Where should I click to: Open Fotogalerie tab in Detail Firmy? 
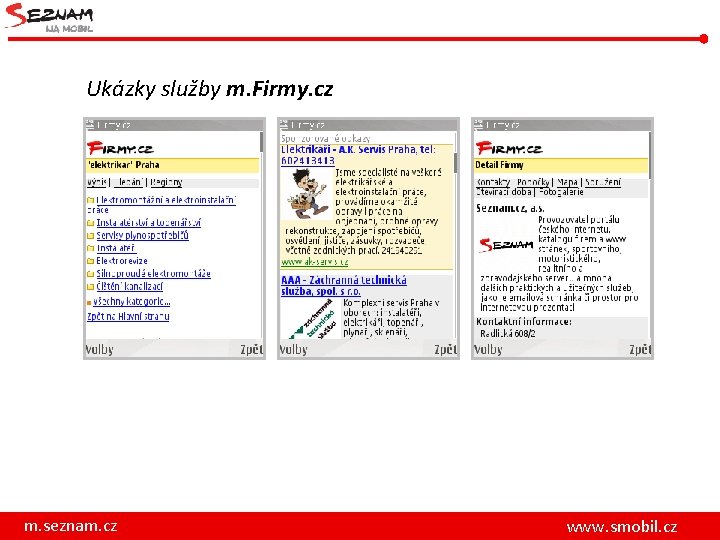tap(561, 192)
